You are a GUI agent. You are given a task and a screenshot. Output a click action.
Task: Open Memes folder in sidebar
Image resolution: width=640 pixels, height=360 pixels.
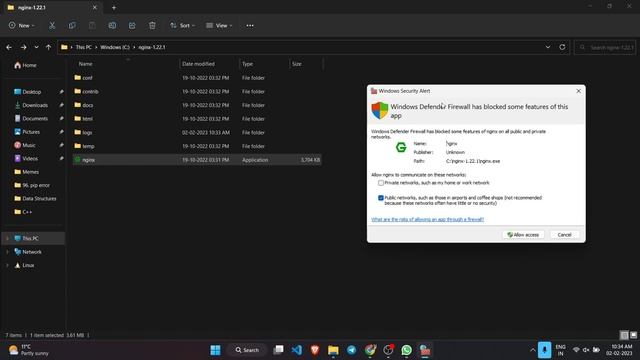coord(27,172)
